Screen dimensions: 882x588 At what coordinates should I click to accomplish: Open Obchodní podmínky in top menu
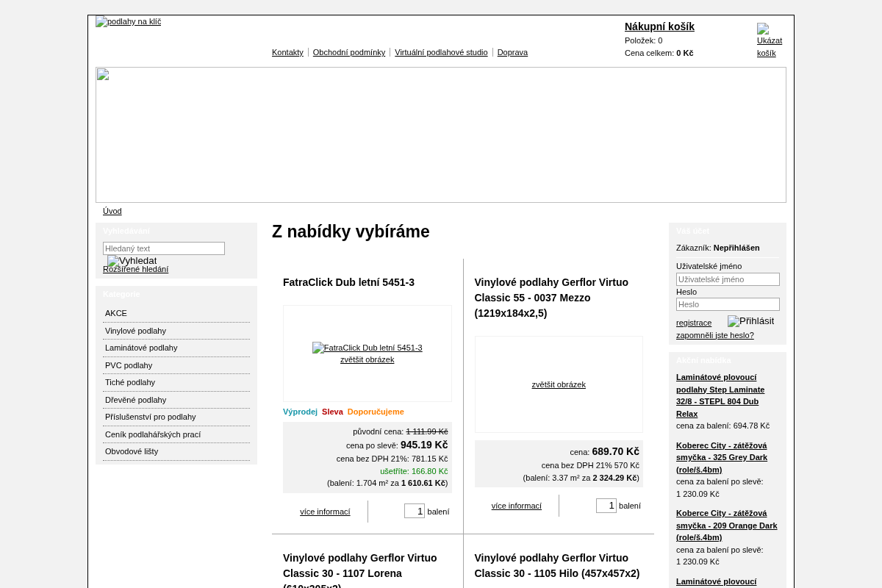(349, 52)
